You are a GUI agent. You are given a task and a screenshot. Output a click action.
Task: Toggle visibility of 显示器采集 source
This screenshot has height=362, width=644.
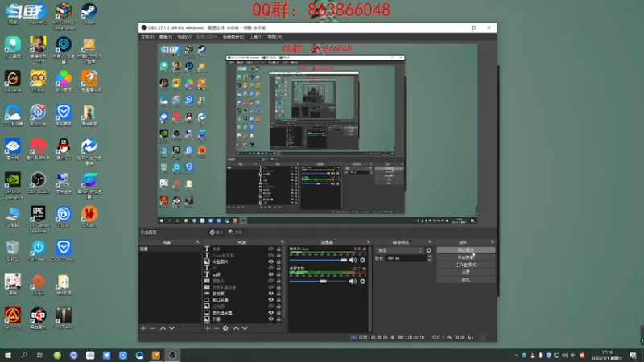[x=270, y=313]
